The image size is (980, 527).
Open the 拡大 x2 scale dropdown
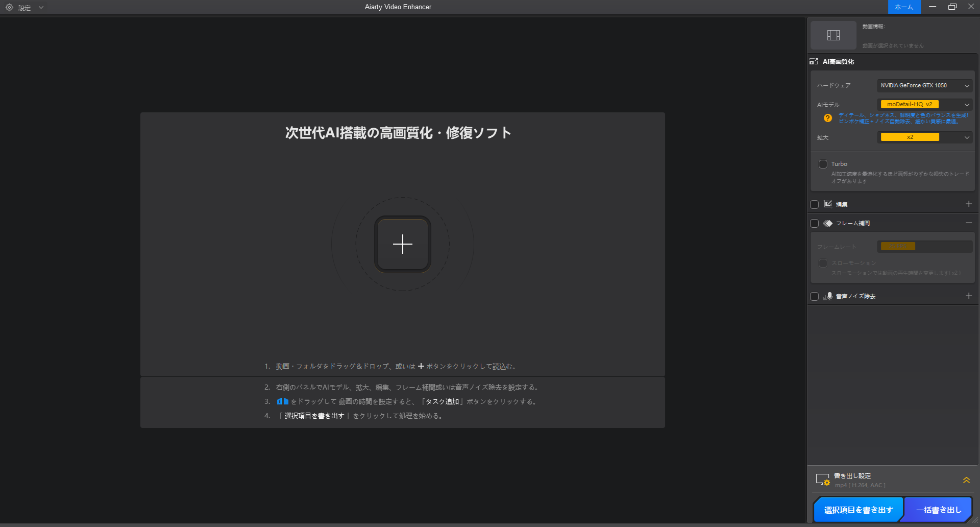[924, 137]
